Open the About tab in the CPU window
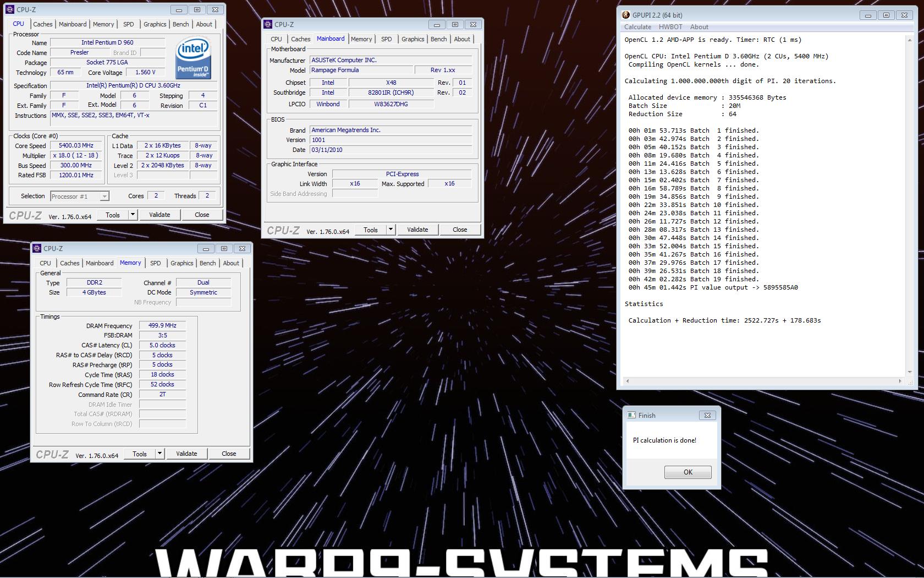 coord(204,24)
